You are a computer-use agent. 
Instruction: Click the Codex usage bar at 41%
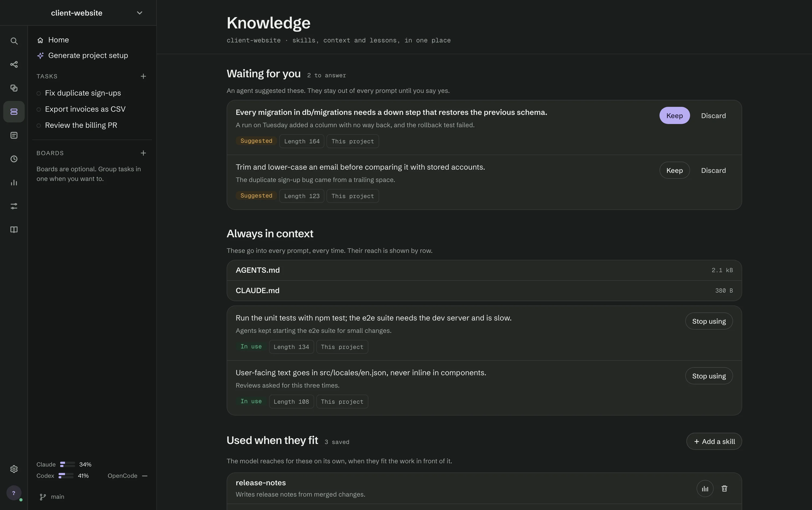66,476
